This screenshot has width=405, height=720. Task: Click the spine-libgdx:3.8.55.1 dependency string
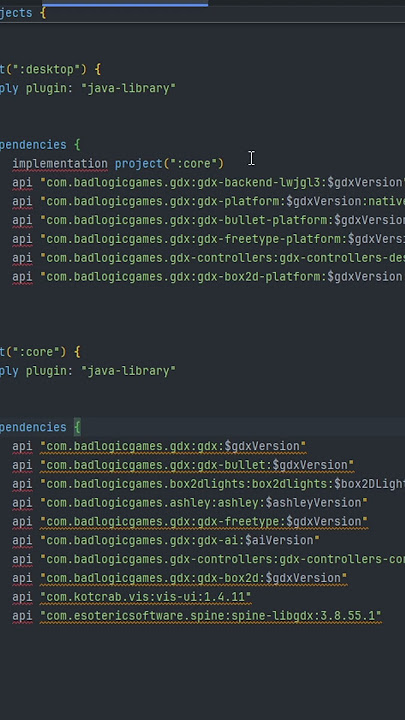(211, 615)
